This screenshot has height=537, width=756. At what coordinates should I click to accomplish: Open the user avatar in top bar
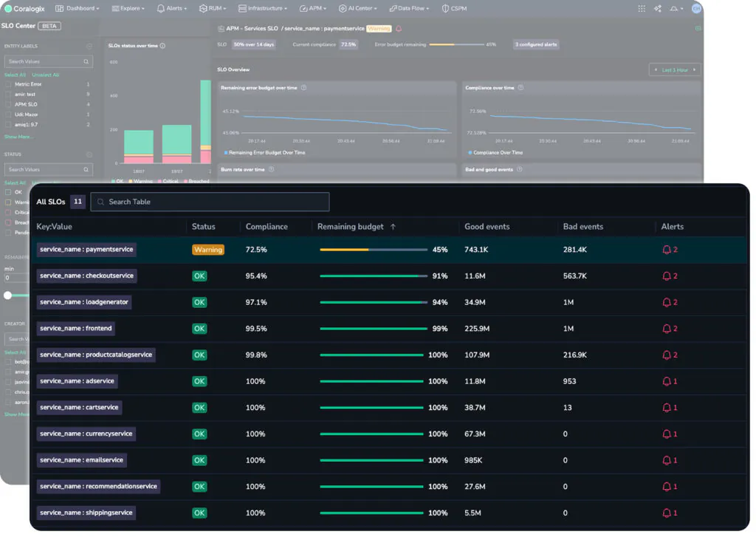pos(696,9)
